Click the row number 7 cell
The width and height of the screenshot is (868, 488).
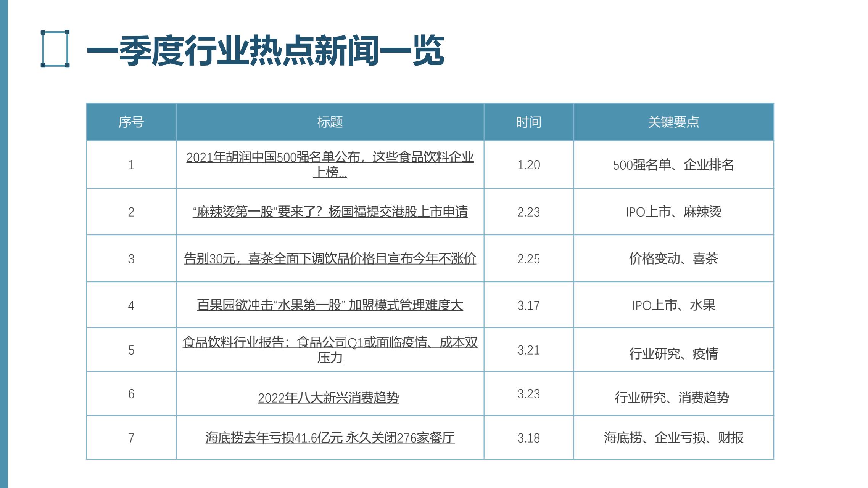[131, 438]
